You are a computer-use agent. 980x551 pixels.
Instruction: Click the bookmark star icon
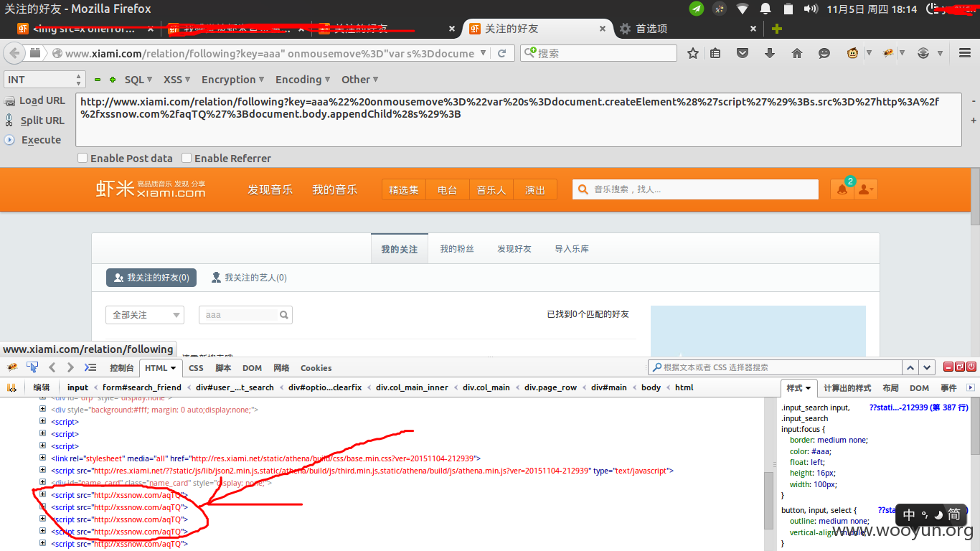[693, 53]
